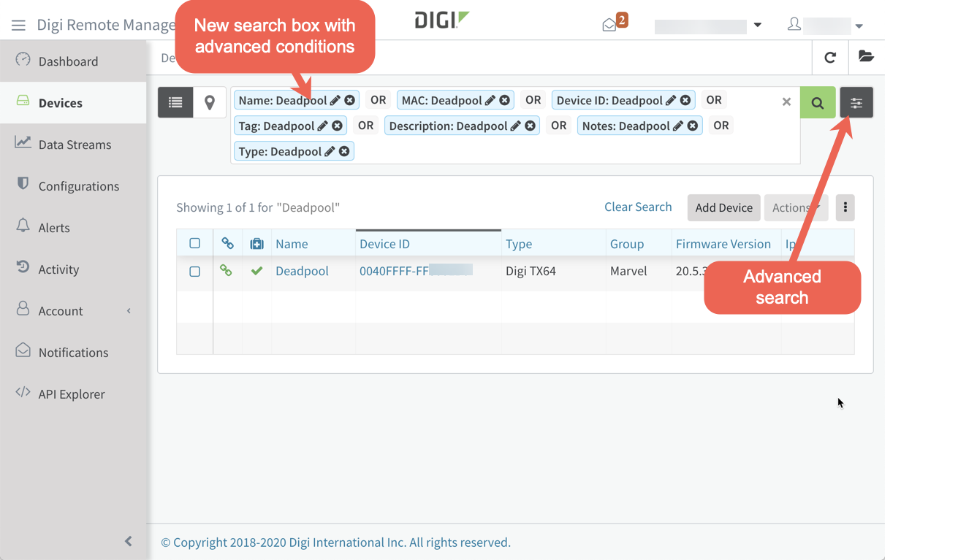Sort table by Group column
Viewport: 958px width, 560px height.
[627, 244]
